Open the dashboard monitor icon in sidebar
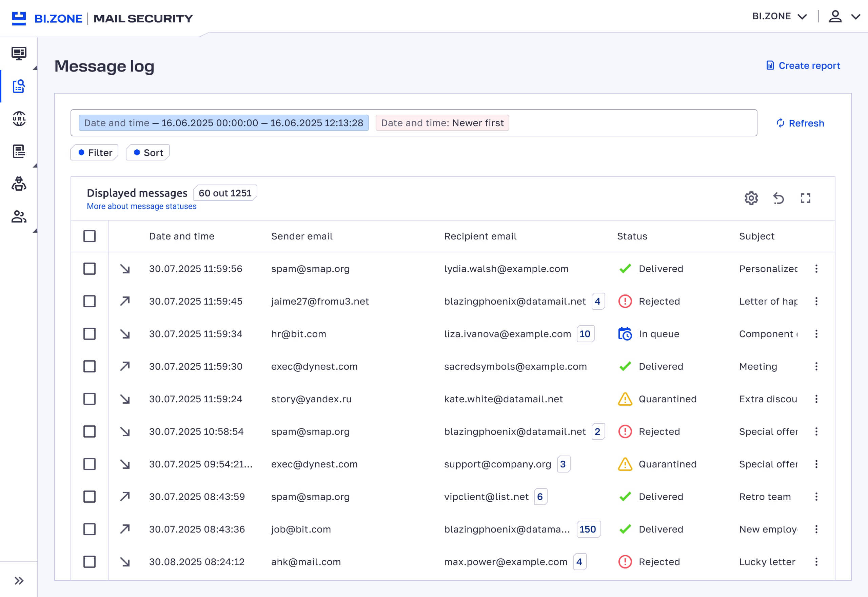 point(19,54)
